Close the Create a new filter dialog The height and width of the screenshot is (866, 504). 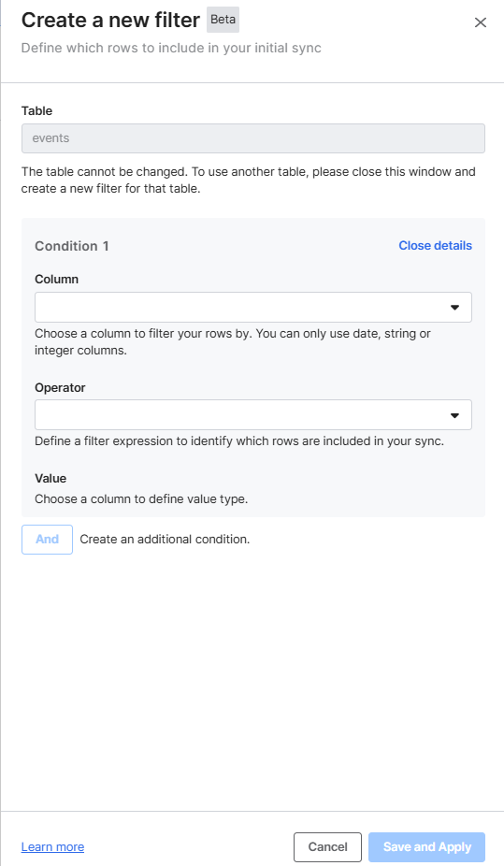[481, 22]
